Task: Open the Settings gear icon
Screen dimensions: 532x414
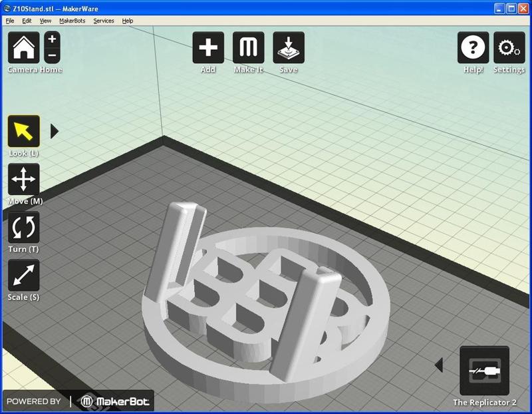Action: (x=509, y=47)
